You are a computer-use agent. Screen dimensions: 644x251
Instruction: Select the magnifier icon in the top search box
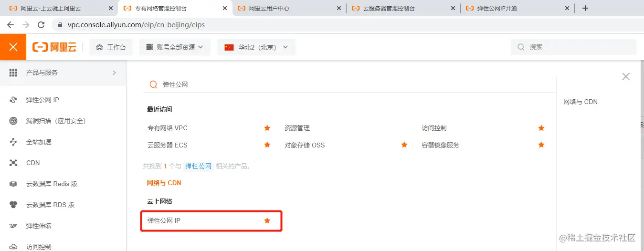pos(521,47)
